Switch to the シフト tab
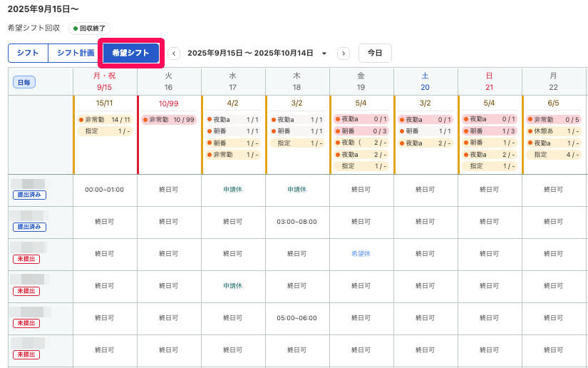Viewport: 588px width, 368px height. point(28,53)
